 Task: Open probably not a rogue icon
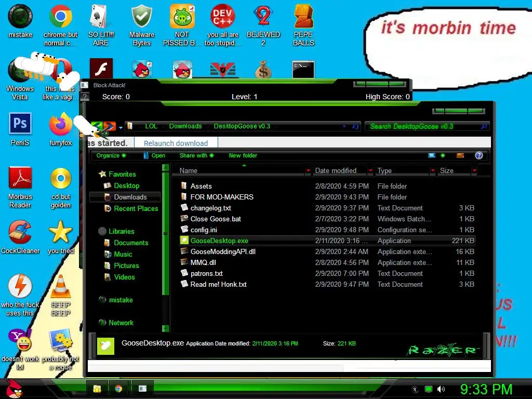tap(61, 350)
